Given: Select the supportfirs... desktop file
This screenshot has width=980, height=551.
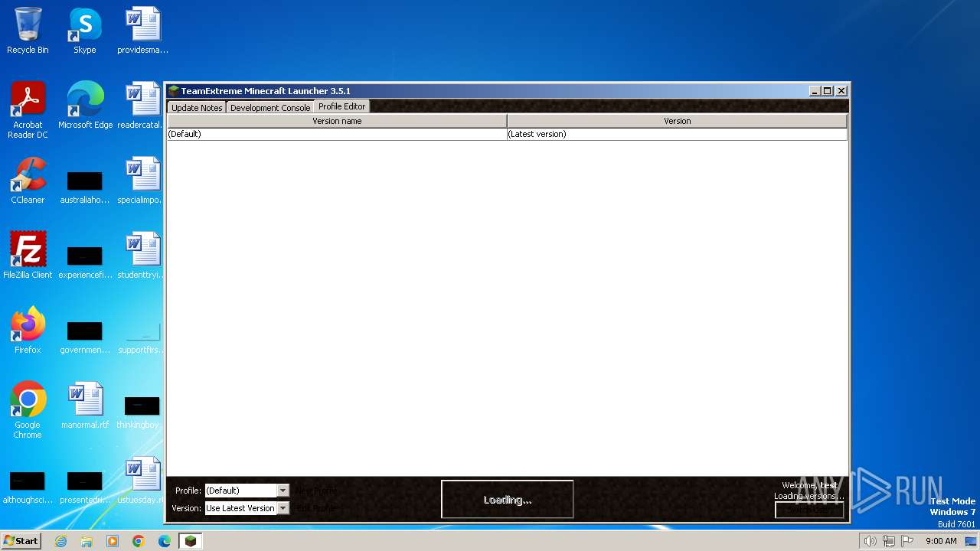Looking at the screenshot, I should pos(142,337).
